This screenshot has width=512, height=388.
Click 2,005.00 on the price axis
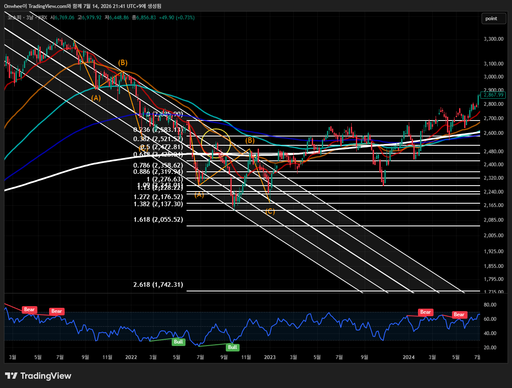494,235
